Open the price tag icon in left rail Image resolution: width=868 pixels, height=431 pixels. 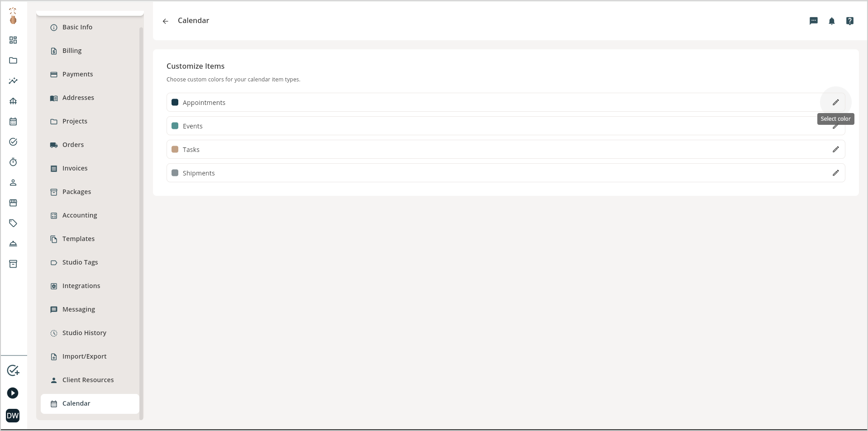pos(13,223)
